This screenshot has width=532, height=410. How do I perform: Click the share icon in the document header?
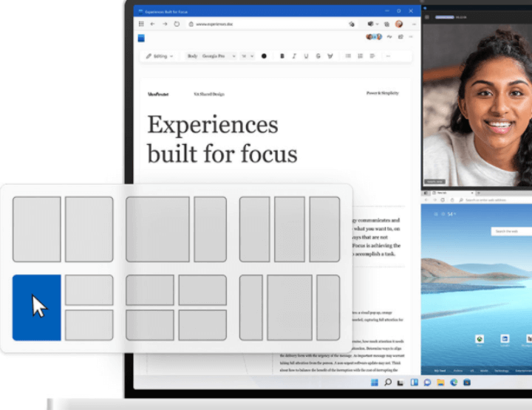[x=400, y=37]
